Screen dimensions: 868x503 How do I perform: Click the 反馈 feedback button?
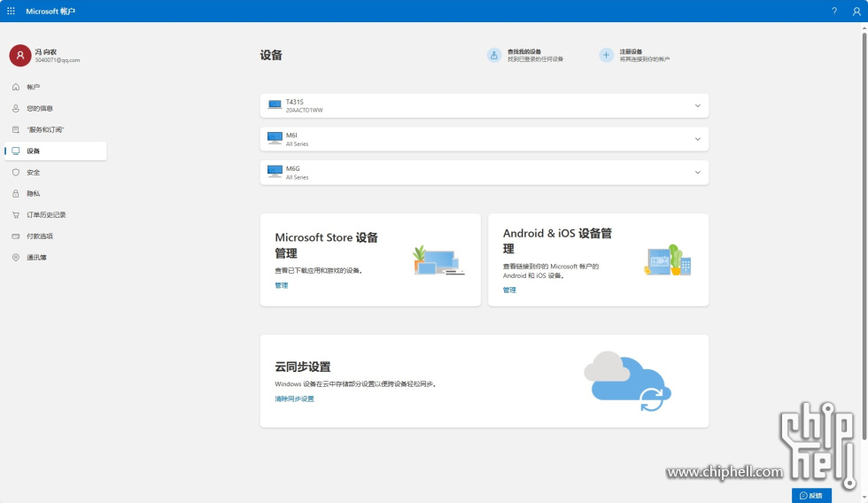(811, 495)
